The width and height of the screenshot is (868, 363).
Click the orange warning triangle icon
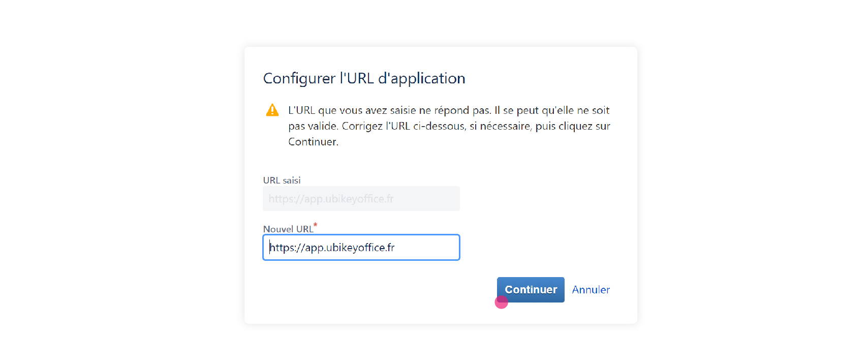tap(272, 110)
